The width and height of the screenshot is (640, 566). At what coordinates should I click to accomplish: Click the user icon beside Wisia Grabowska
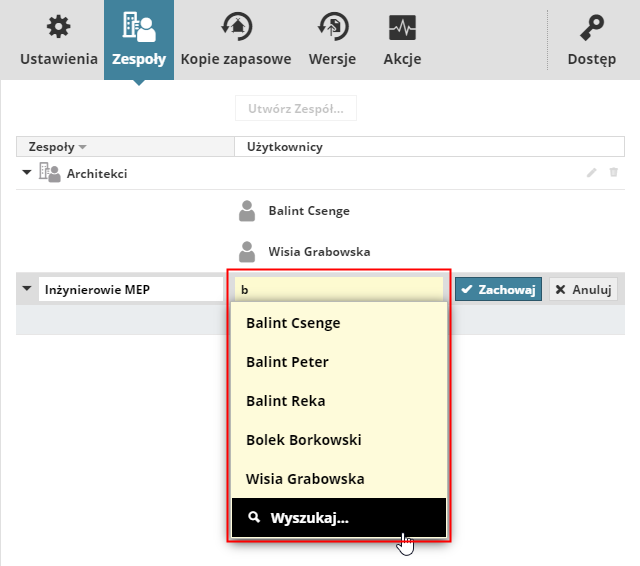tap(248, 251)
